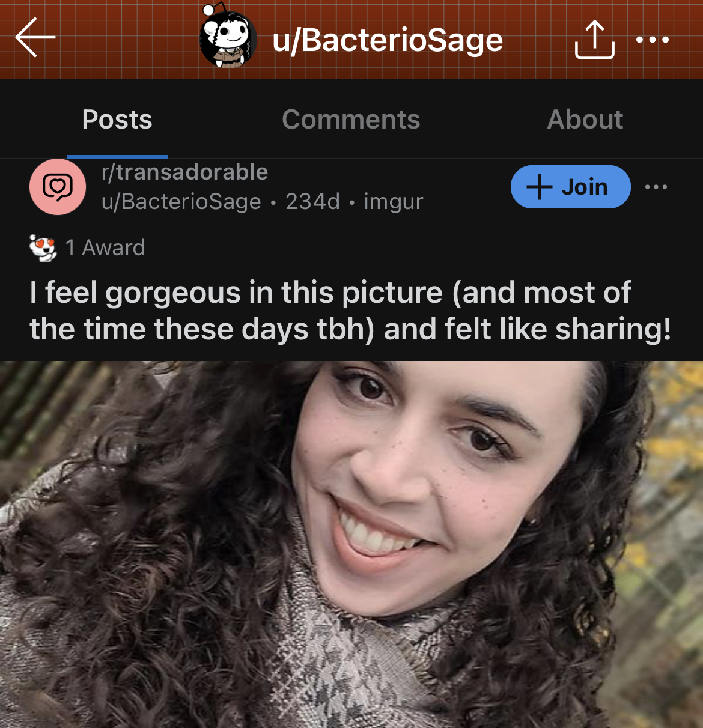Switch to the About tab
This screenshot has width=703, height=728.
pos(585,119)
